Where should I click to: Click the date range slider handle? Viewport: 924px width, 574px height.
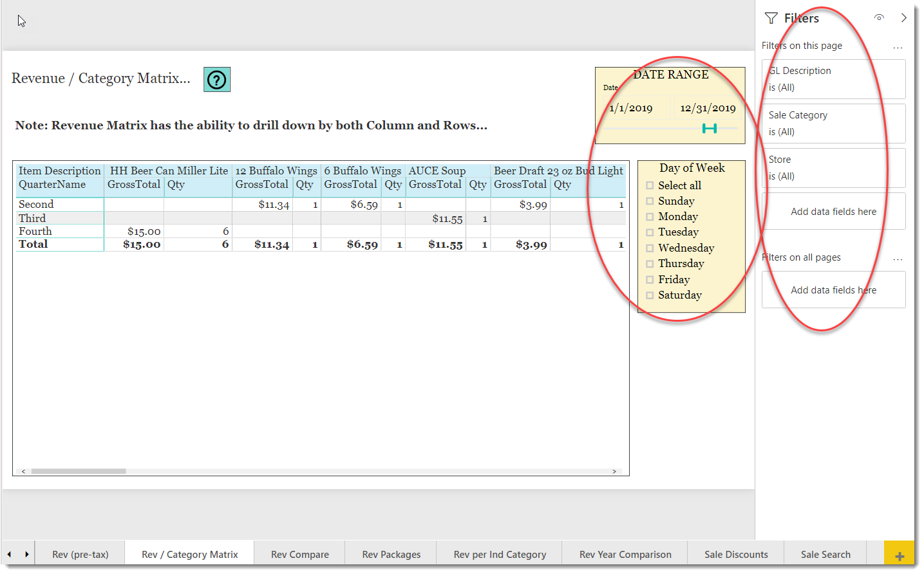coord(710,129)
